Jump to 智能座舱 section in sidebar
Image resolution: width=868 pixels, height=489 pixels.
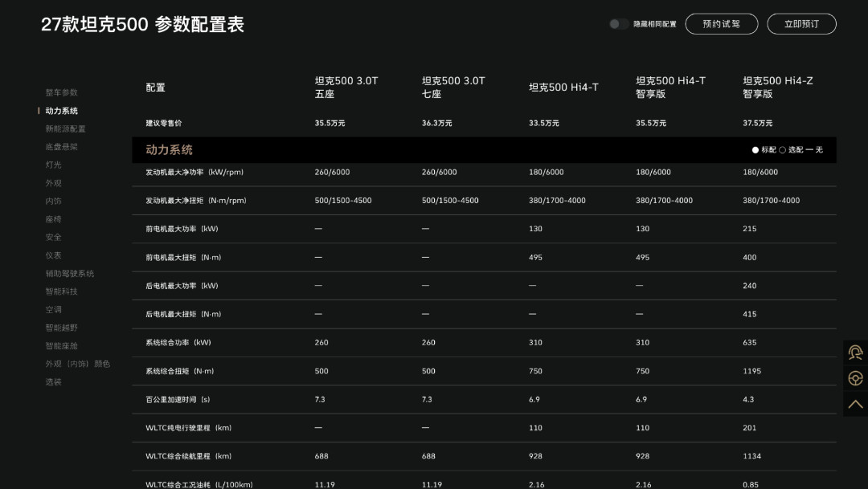61,346
